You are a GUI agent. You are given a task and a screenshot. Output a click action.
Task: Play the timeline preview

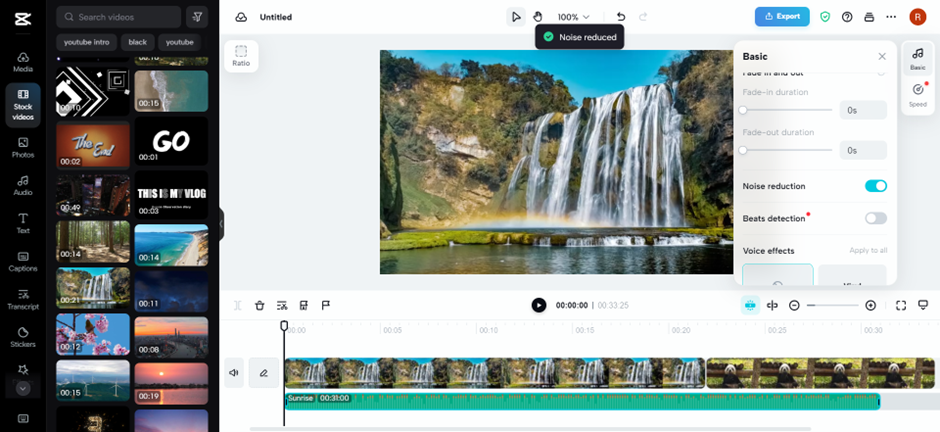tap(538, 305)
